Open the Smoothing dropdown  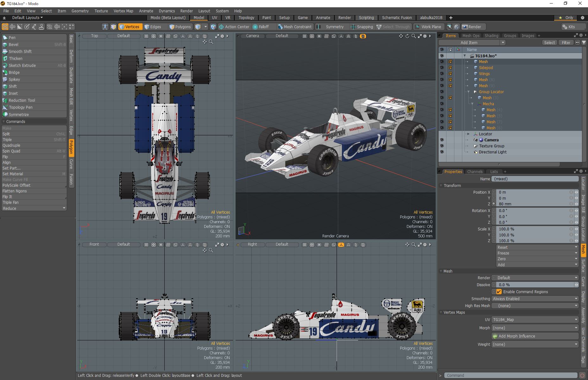(535, 299)
